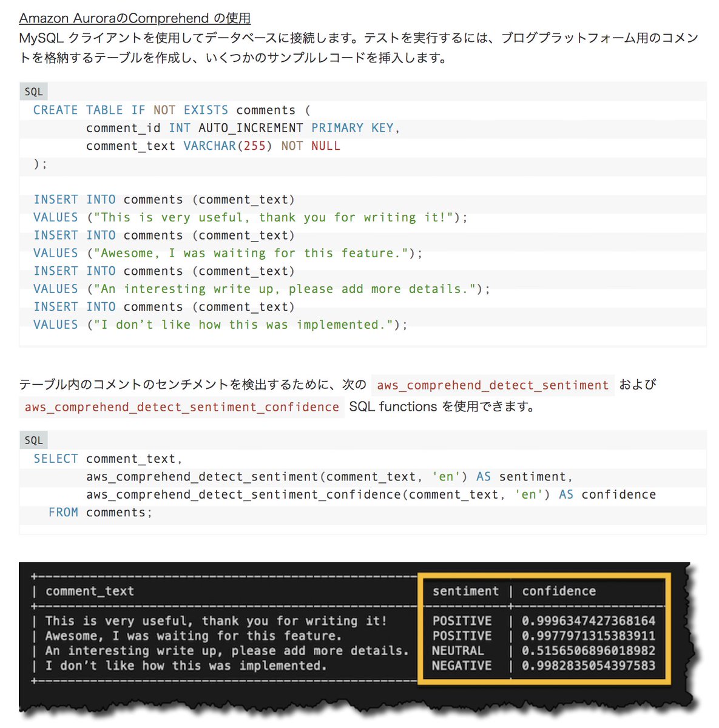Image resolution: width=719 pixels, height=728 pixels.
Task: Click the confidence value 0.9977971315383911
Action: (589, 636)
